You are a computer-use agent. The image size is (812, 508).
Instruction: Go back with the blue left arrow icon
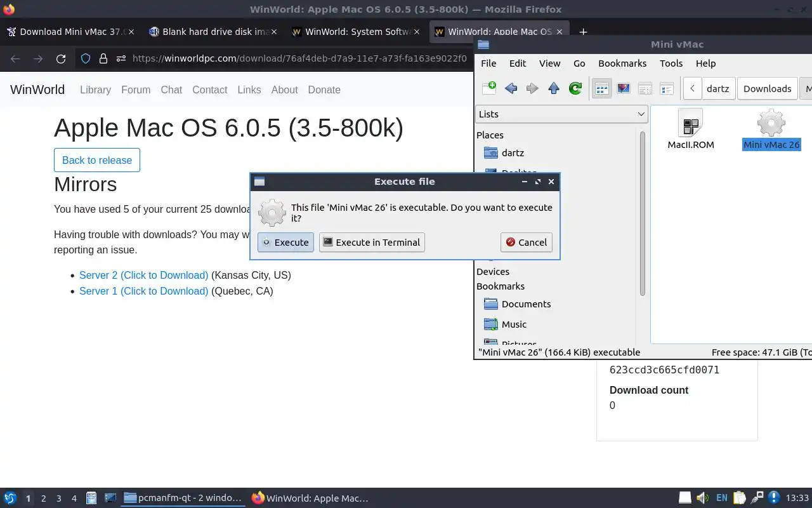[x=511, y=88]
